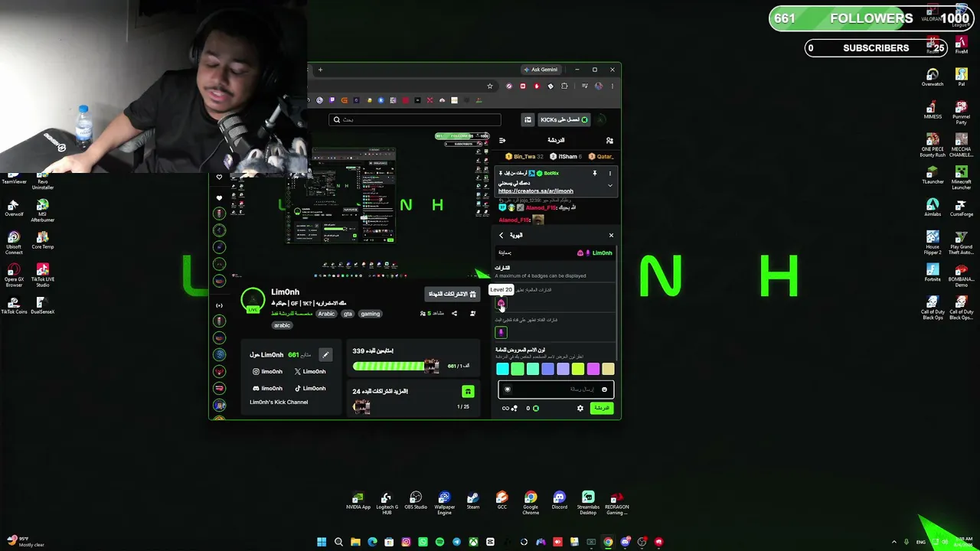Open WhatsApp from the taskbar
The width and height of the screenshot is (980, 551).
click(x=423, y=543)
